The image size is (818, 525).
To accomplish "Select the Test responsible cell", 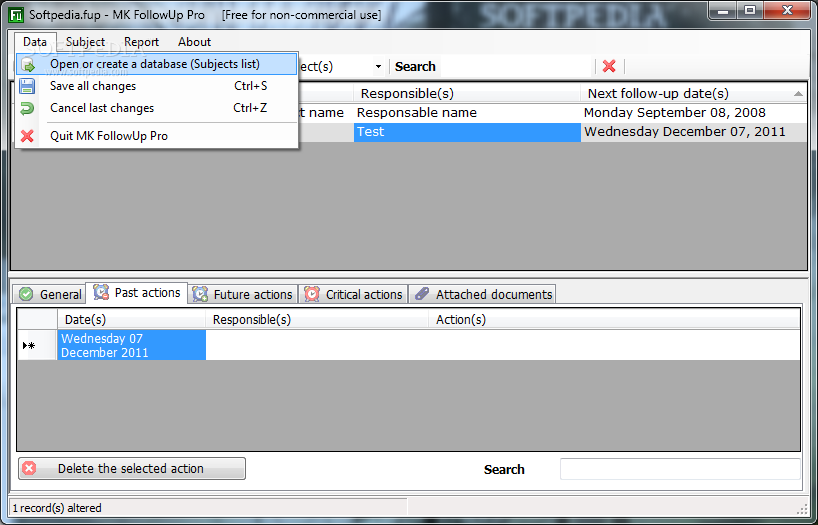I will 467,132.
